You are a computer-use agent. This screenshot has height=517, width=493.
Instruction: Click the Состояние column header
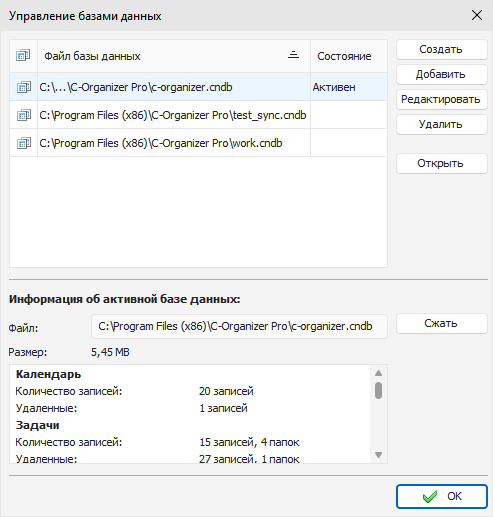coord(349,56)
